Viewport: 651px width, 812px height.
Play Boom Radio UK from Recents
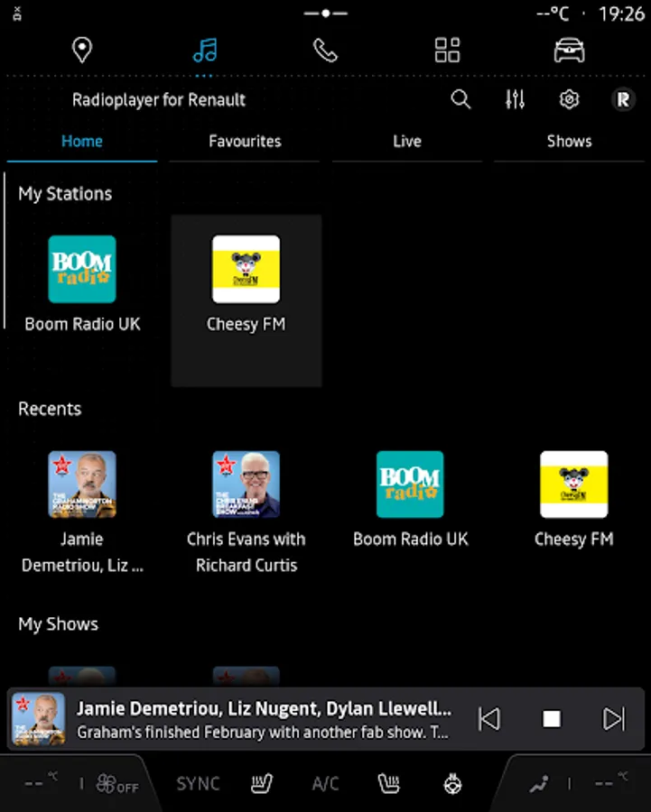[x=410, y=499]
